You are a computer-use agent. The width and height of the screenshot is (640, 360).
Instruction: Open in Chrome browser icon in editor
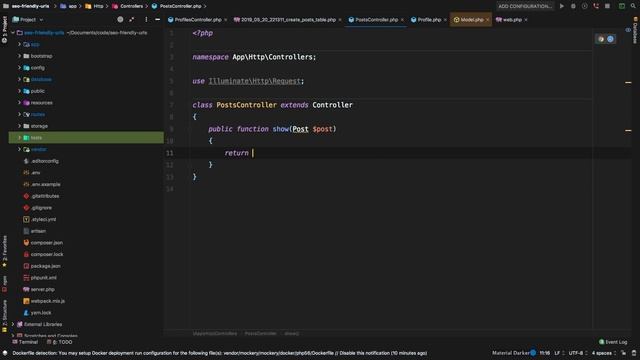point(601,39)
